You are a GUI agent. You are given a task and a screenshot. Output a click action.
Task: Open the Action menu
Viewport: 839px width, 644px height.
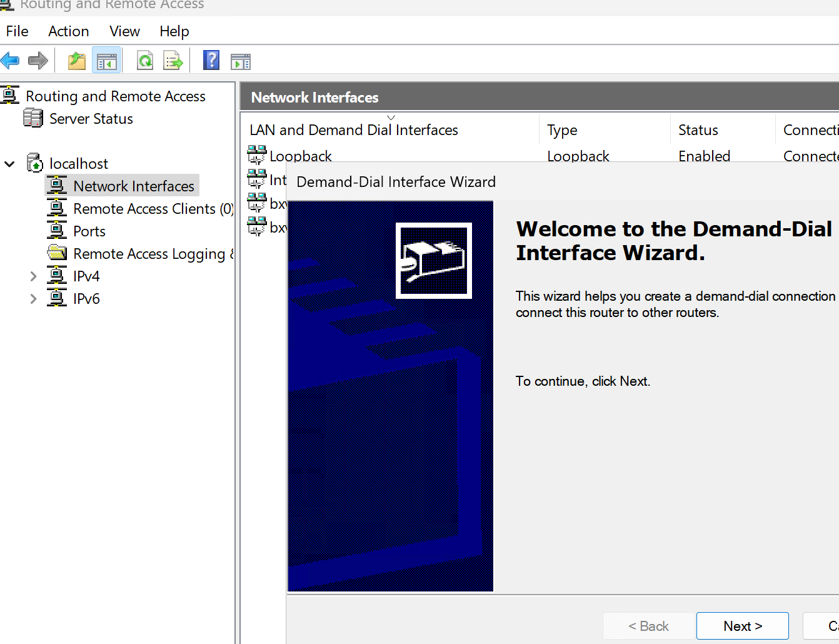pos(69,31)
